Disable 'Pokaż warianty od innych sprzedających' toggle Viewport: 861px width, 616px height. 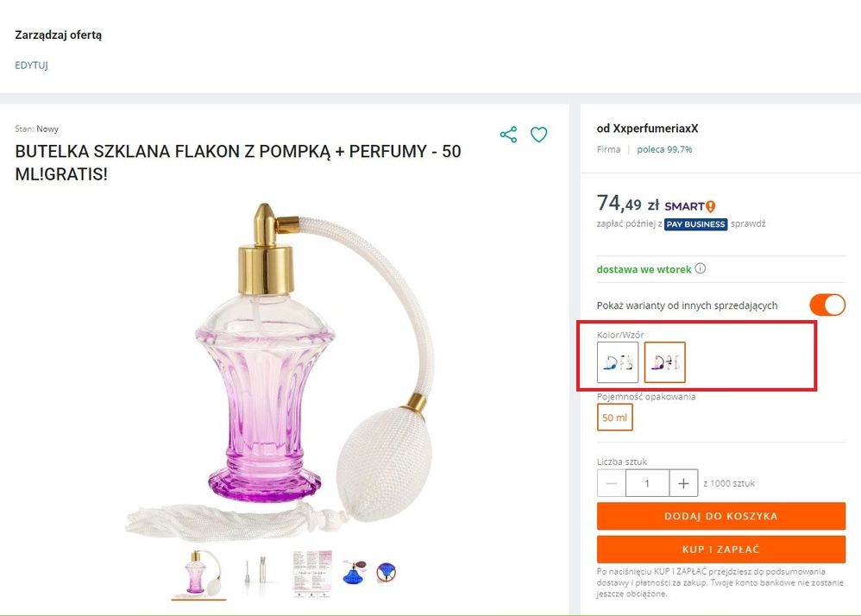[x=826, y=305]
